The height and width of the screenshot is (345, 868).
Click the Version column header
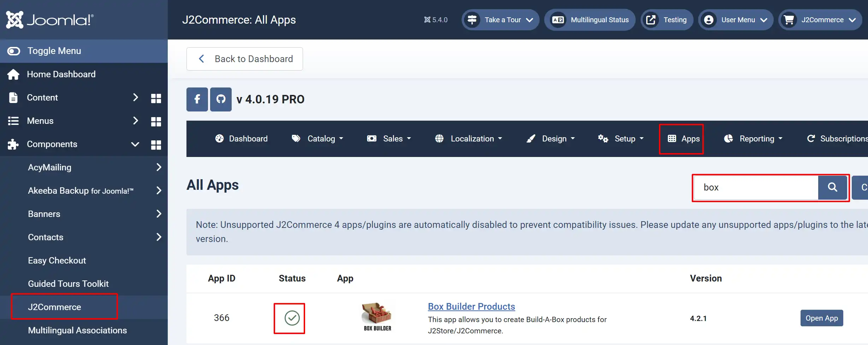(x=706, y=279)
